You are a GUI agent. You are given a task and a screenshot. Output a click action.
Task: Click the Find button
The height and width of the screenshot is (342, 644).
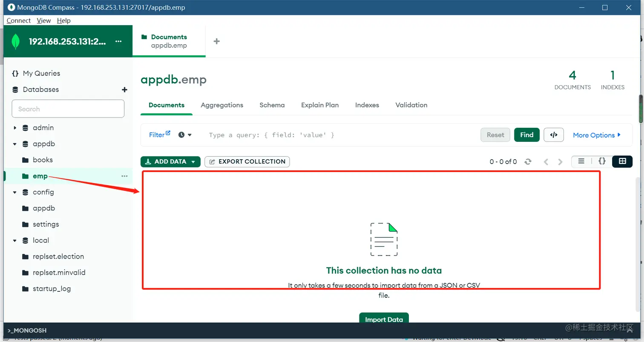click(x=527, y=135)
